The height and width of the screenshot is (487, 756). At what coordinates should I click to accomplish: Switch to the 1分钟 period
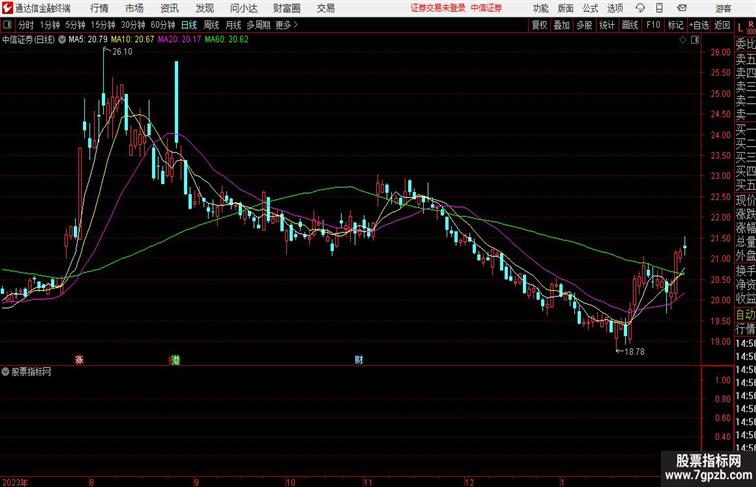point(50,25)
